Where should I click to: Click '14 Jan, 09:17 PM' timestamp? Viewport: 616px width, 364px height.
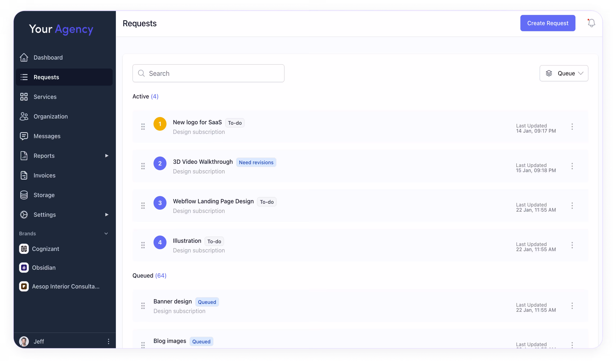(x=536, y=131)
